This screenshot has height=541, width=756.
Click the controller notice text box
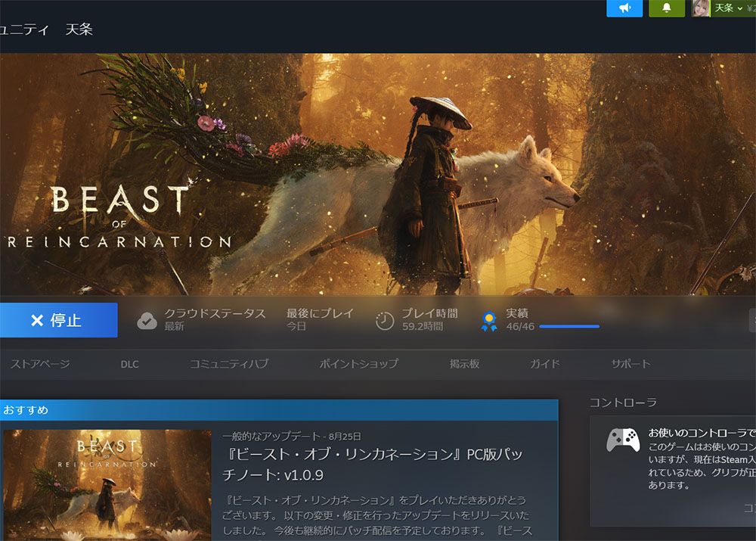(673, 471)
